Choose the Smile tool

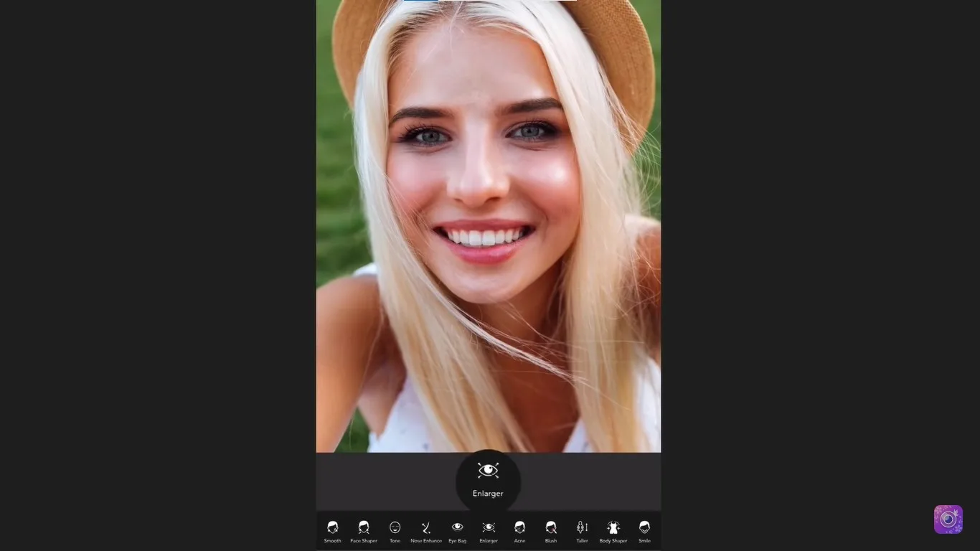(644, 532)
